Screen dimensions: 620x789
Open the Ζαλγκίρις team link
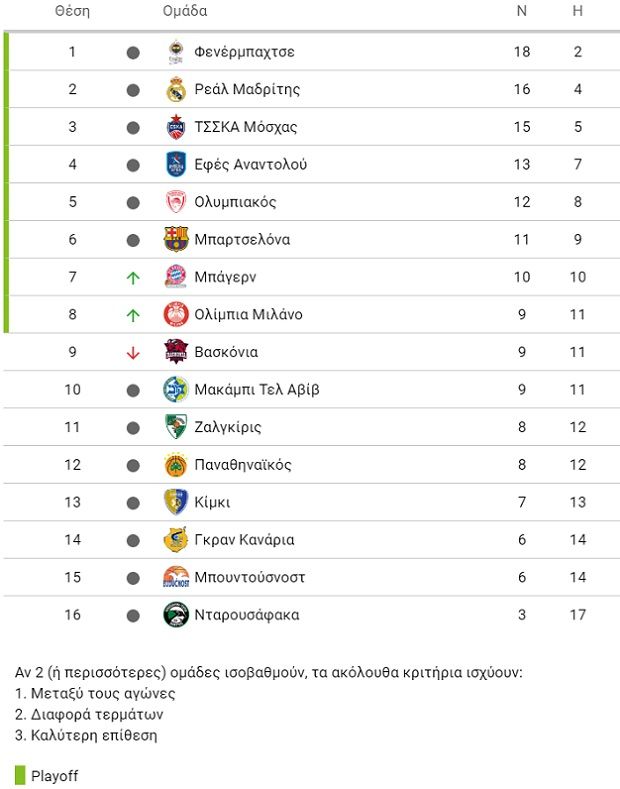pyautogui.click(x=228, y=427)
